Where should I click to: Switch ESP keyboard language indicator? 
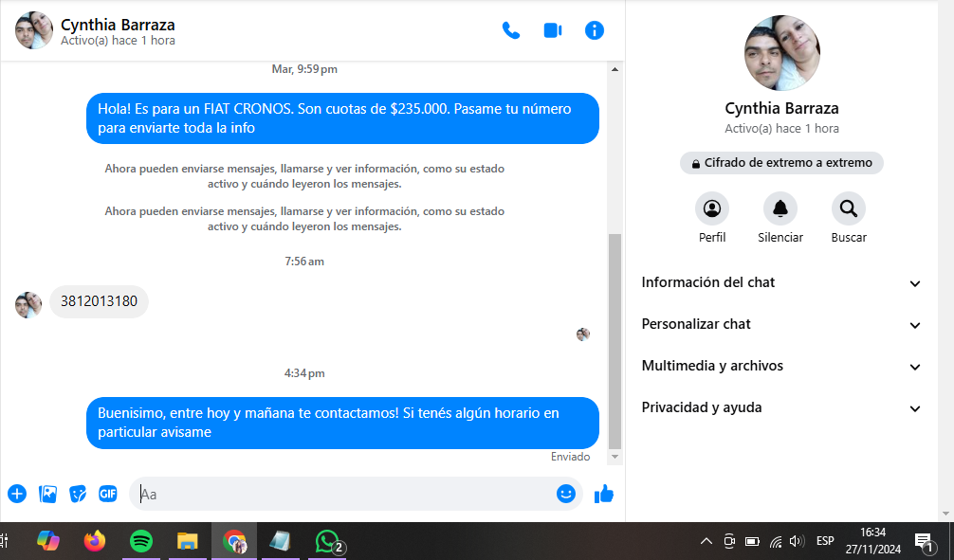[x=825, y=541]
